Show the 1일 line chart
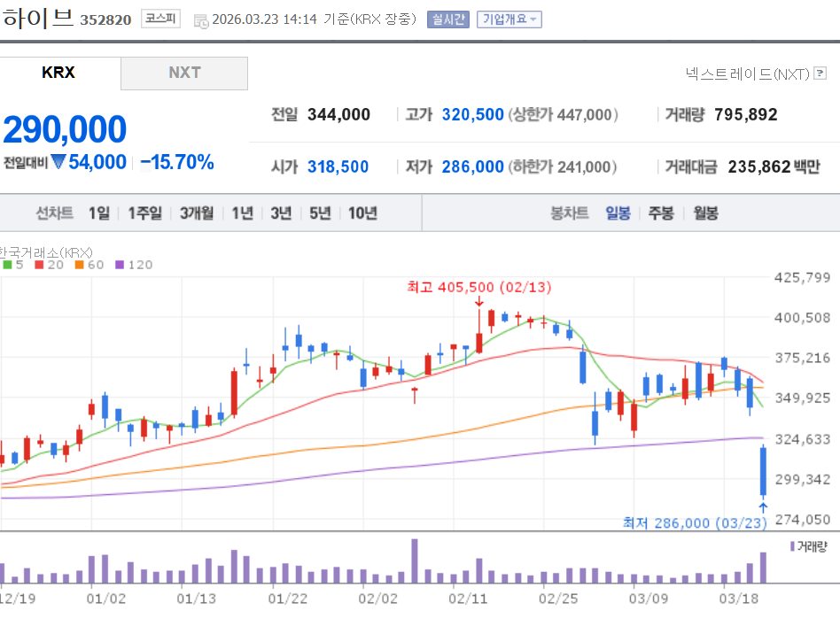Viewport: 840px width, 626px height. [x=99, y=213]
